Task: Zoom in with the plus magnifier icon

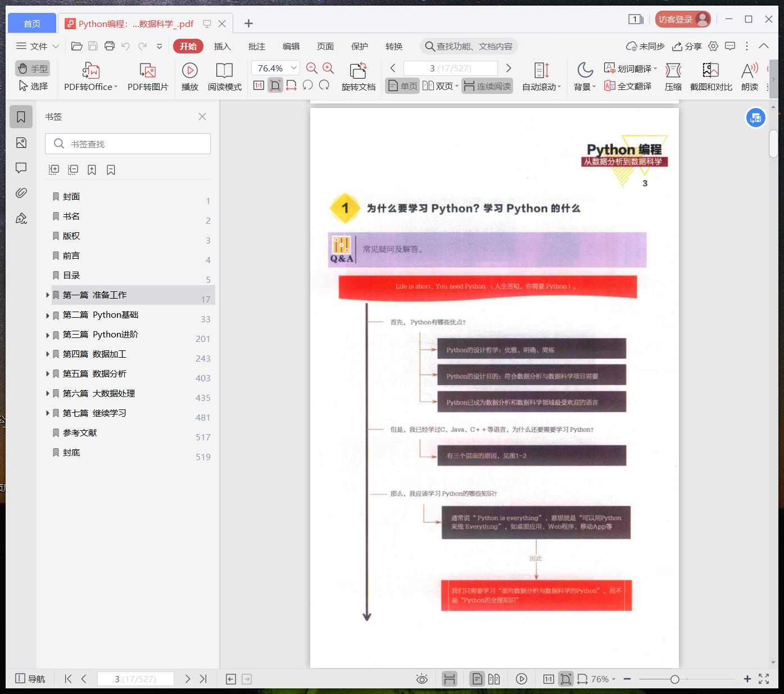Action: (328, 69)
